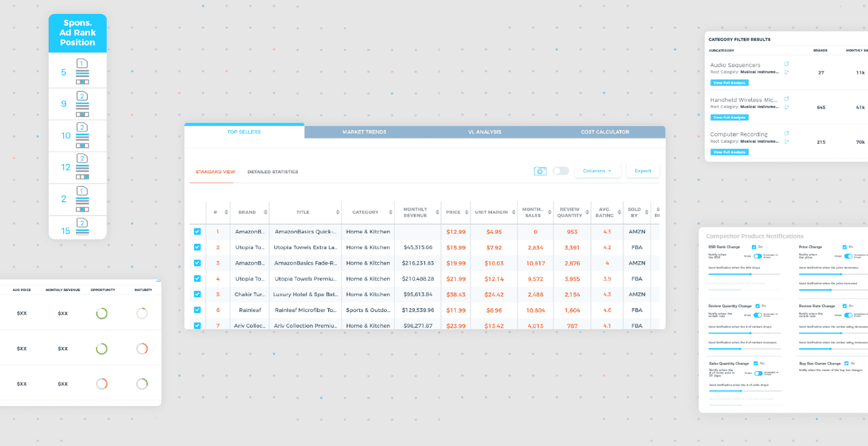Uncheck the row 1 AmazonBasics Quick checkbox

click(x=197, y=231)
